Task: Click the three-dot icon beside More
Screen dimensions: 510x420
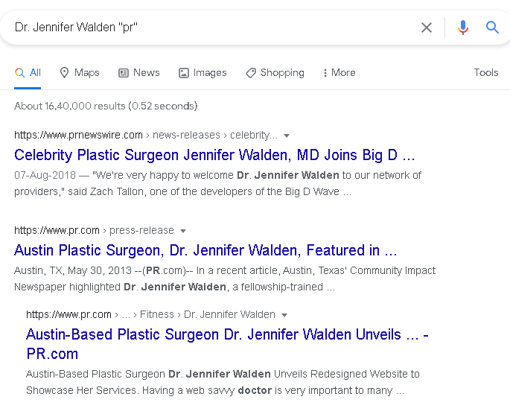Action: click(325, 73)
